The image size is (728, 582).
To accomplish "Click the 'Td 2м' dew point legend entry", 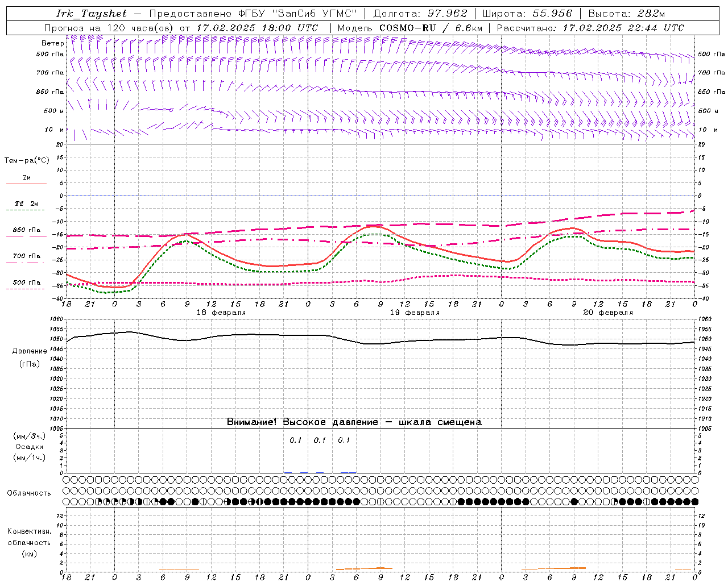I will (x=26, y=203).
